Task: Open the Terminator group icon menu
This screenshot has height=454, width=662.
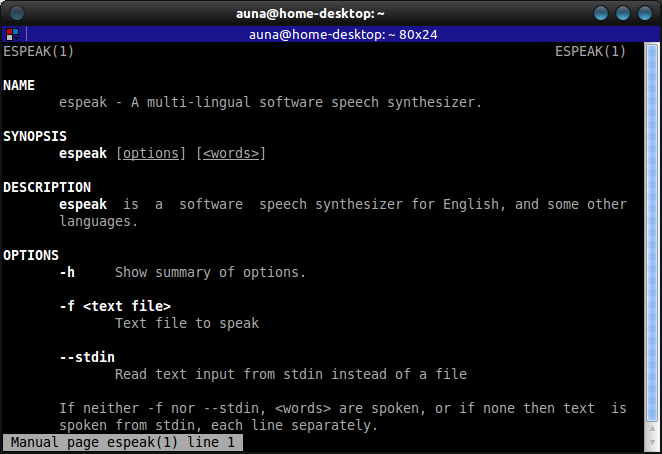Action: pyautogui.click(x=13, y=34)
